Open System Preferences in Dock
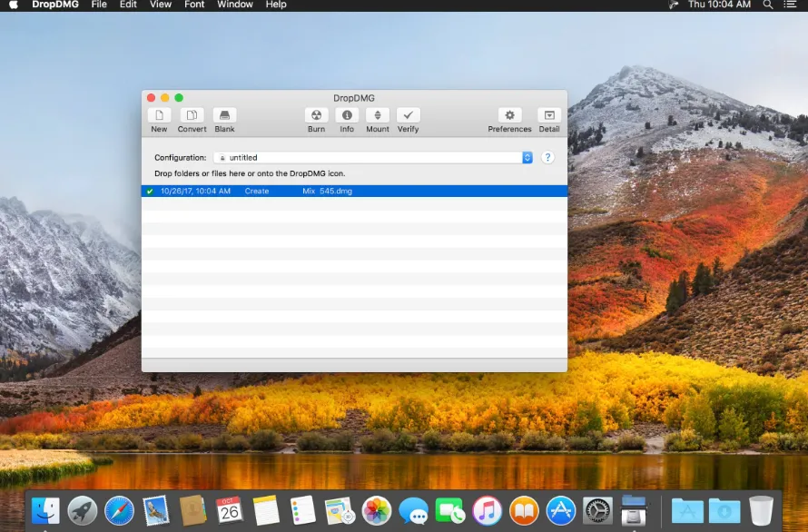Image resolution: width=808 pixels, height=532 pixels. 597,510
